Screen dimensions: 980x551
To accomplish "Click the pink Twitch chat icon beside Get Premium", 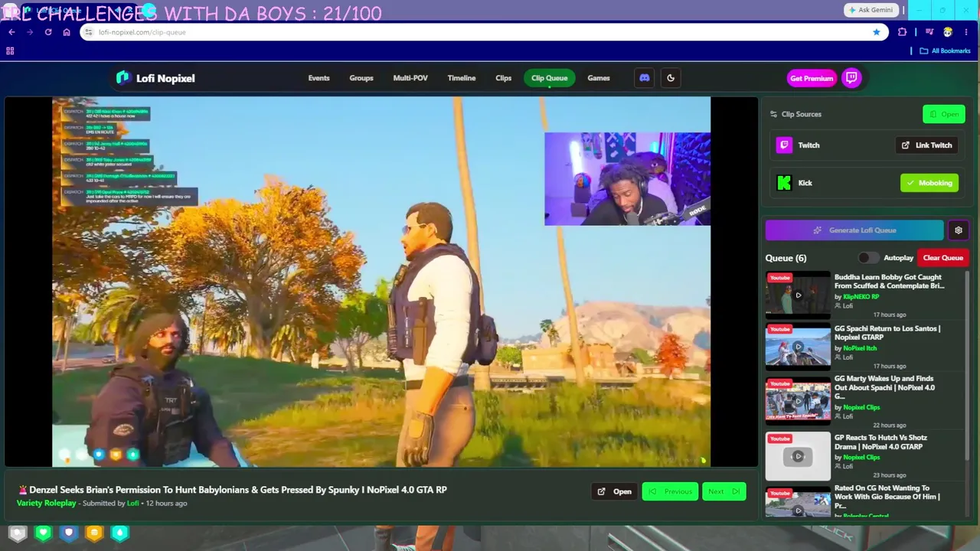I will (851, 78).
